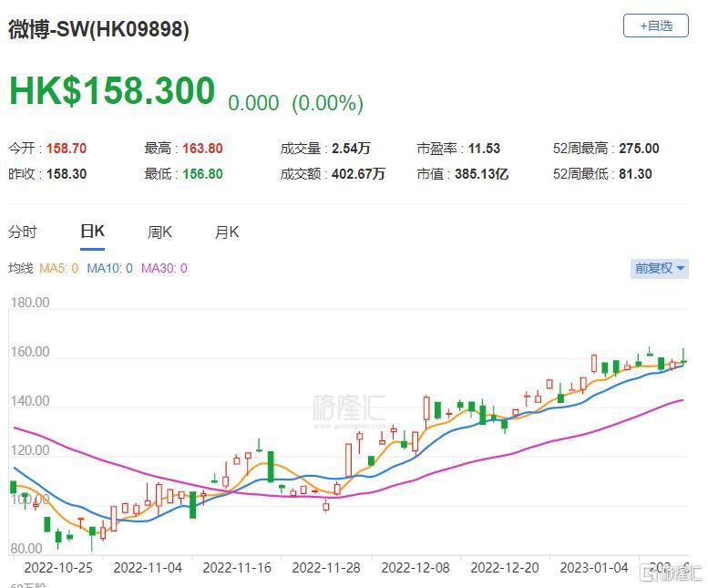Click the 2022-11-16 date axis label
Viewport: 708px width, 588px height.
pos(237,568)
